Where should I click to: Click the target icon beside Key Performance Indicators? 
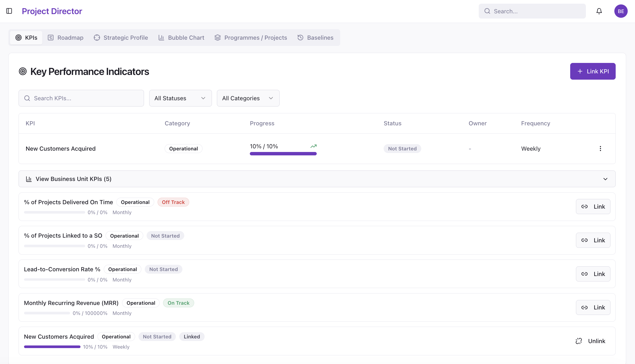tap(23, 71)
